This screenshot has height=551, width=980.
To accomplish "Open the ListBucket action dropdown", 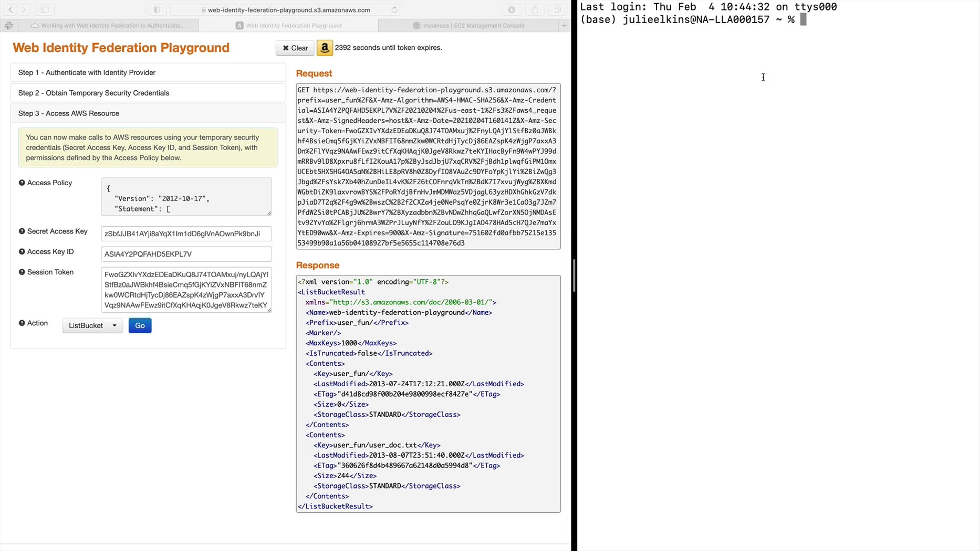I will tap(92, 325).
